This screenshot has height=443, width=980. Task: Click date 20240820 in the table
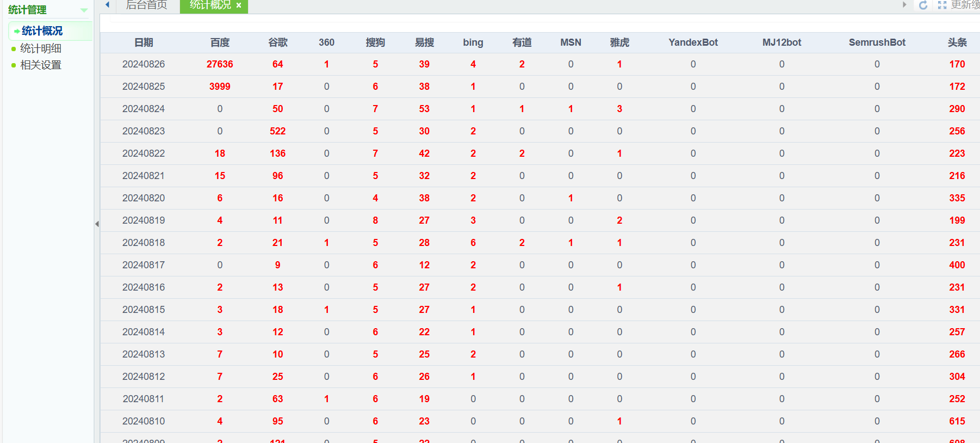pyautogui.click(x=144, y=198)
